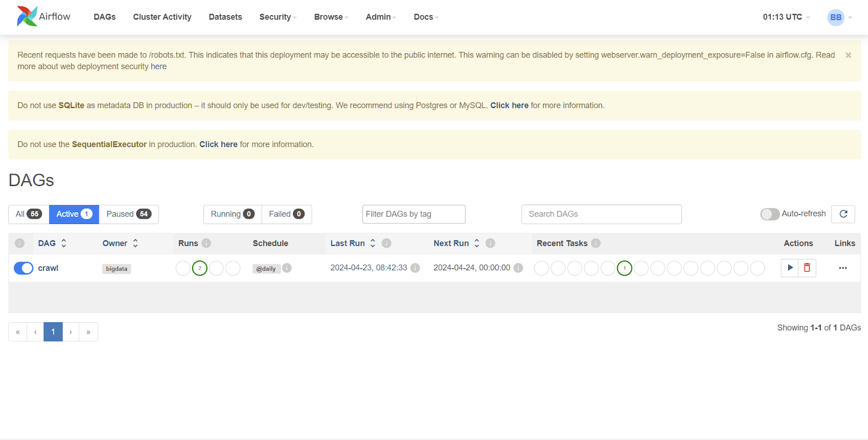Viewport: 868px width, 440px height.
Task: Delete the crawl DAG using trash icon
Action: (807, 267)
